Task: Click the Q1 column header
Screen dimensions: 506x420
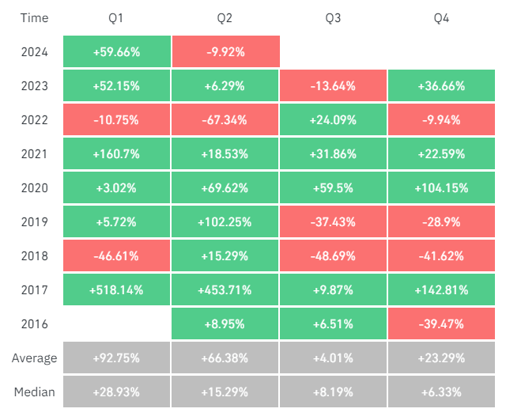Action: click(x=116, y=18)
